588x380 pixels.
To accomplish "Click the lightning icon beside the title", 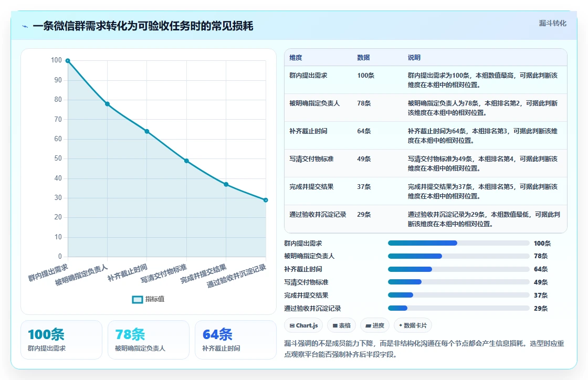I will click(25, 27).
